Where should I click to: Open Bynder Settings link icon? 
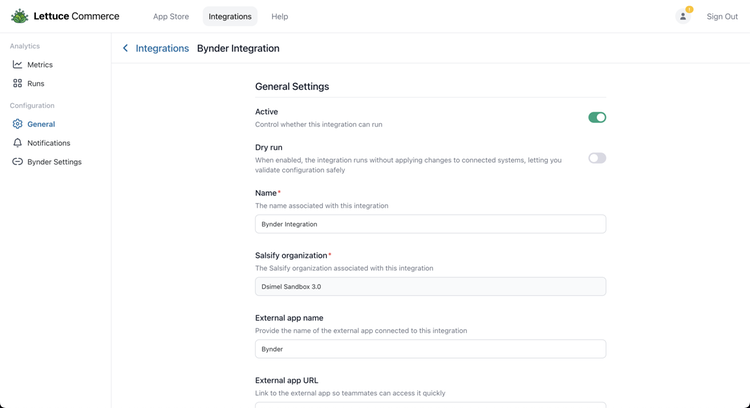pos(17,162)
